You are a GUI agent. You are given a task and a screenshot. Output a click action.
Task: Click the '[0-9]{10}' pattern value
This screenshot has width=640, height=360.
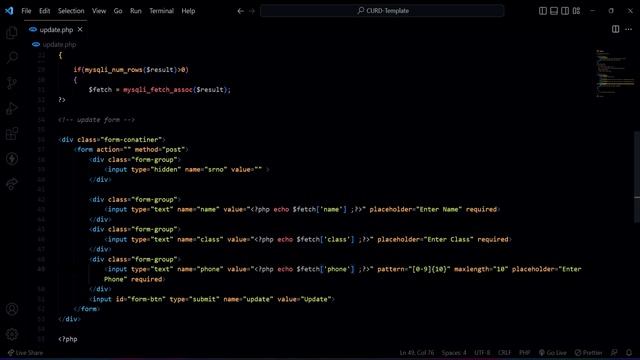pos(430,269)
